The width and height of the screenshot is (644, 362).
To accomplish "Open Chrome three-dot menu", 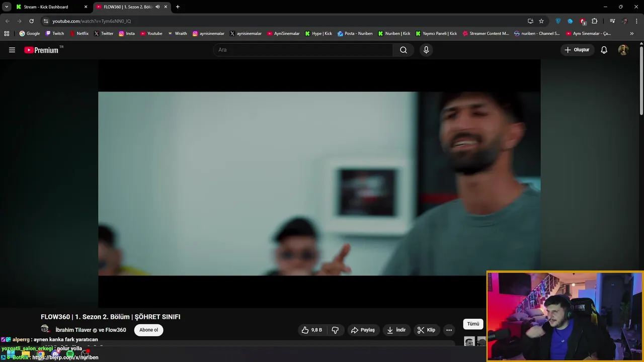I will pyautogui.click(x=637, y=21).
